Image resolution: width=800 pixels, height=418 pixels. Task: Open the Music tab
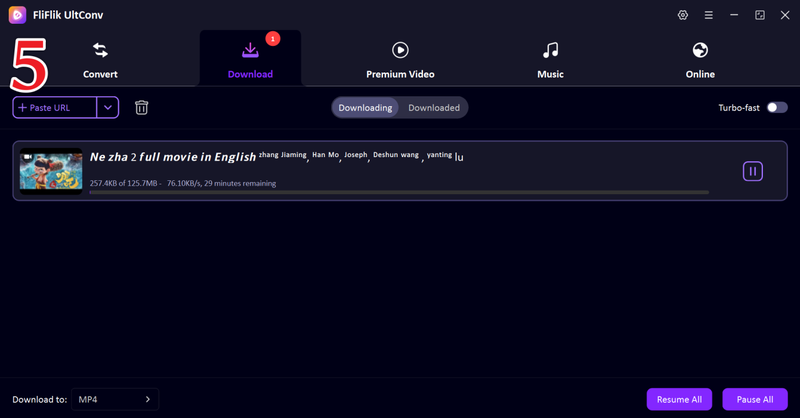point(550,61)
